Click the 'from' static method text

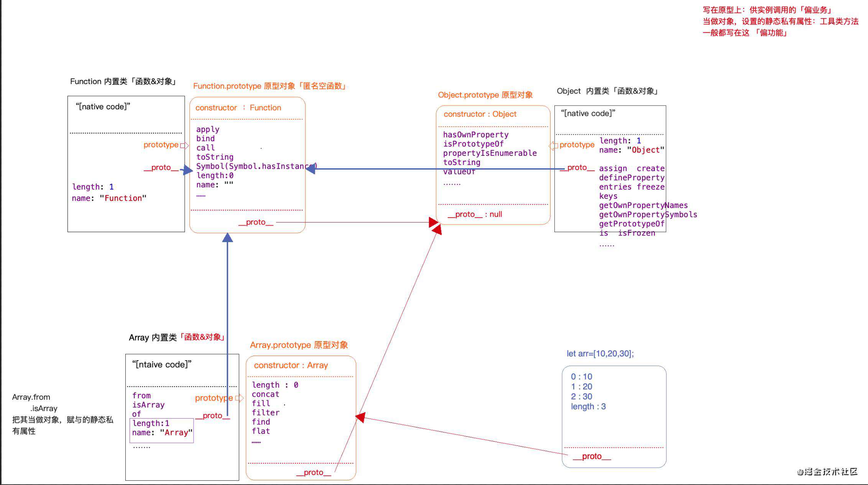141,396
